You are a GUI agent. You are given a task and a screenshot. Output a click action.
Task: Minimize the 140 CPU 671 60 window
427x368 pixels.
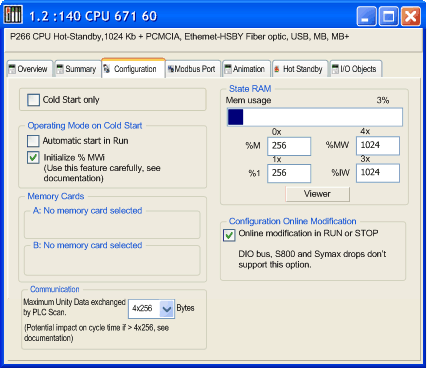point(366,16)
